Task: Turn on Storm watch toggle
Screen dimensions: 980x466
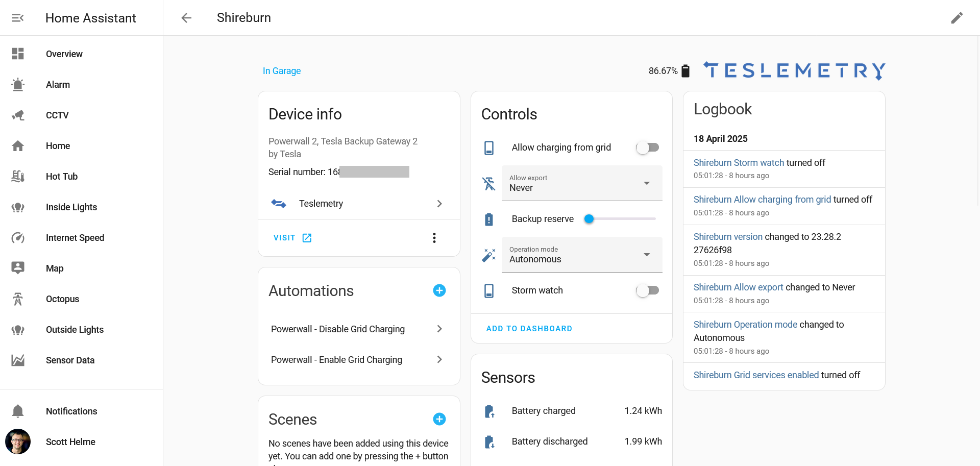Action: point(647,290)
